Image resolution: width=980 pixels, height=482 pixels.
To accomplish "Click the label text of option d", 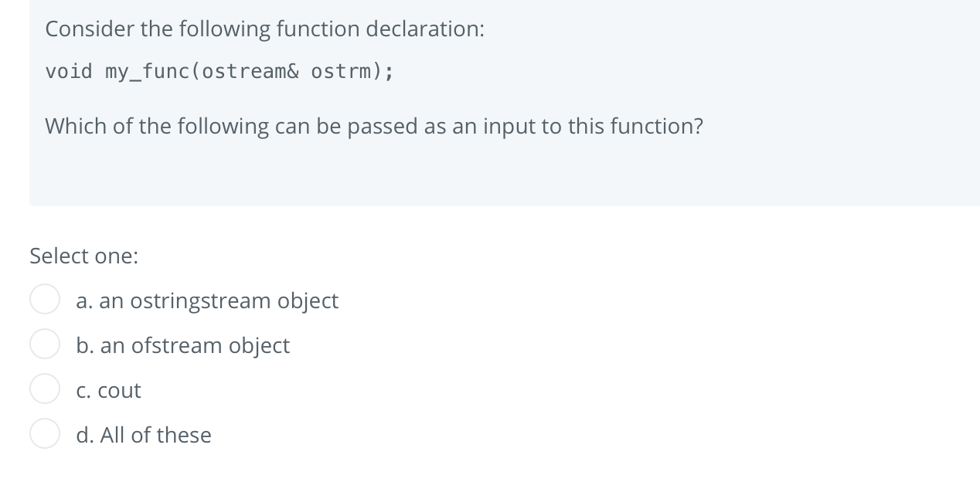I will (x=143, y=435).
